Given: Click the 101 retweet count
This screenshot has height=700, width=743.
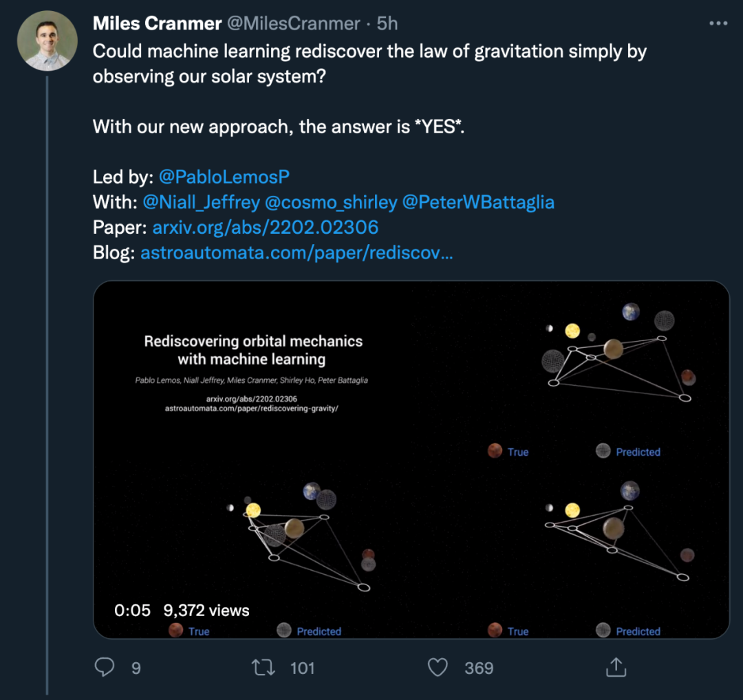Looking at the screenshot, I should pyautogui.click(x=302, y=668).
